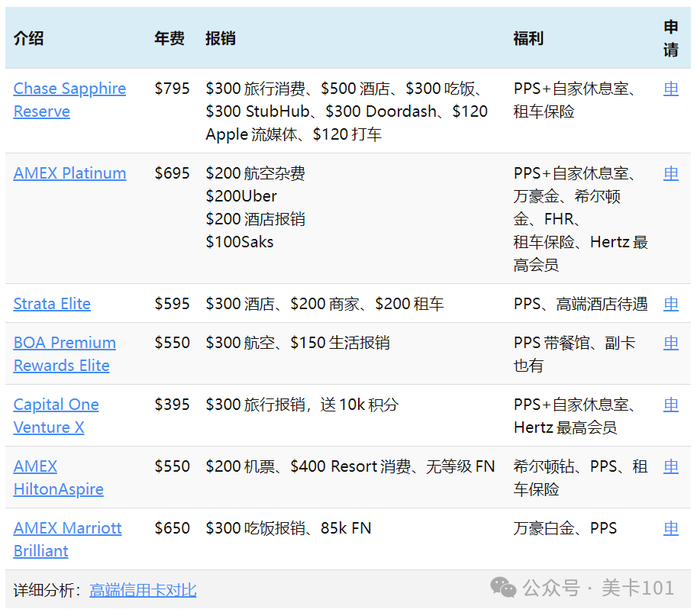The width and height of the screenshot is (697, 616).
Task: Click 申 apply link for AMEX HiltonAspire
Action: coord(671,466)
